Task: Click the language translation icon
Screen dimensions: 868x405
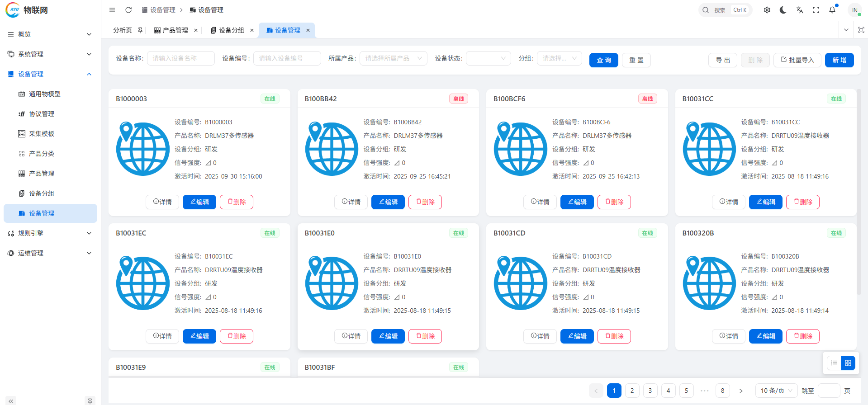Action: (800, 10)
